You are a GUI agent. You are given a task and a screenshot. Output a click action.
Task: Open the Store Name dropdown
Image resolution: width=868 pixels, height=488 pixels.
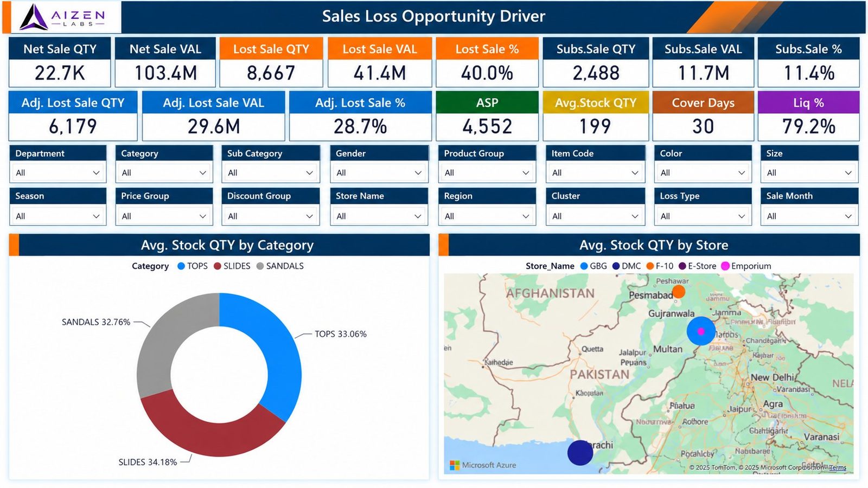tap(379, 216)
